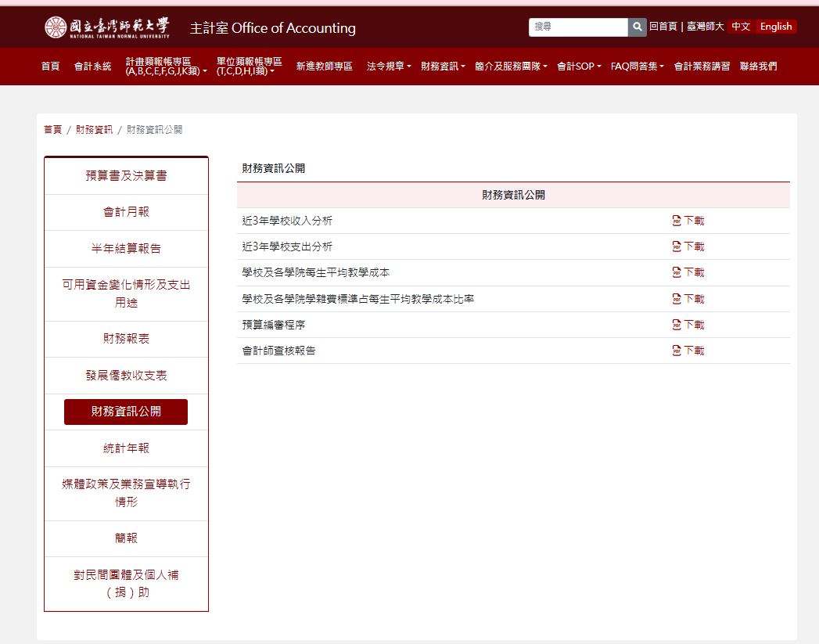
Task: Expand the 財務資訊 dropdown menu
Action: pos(443,67)
